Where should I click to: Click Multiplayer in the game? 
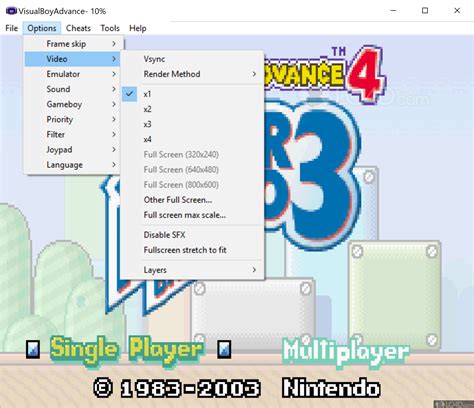[x=346, y=352]
